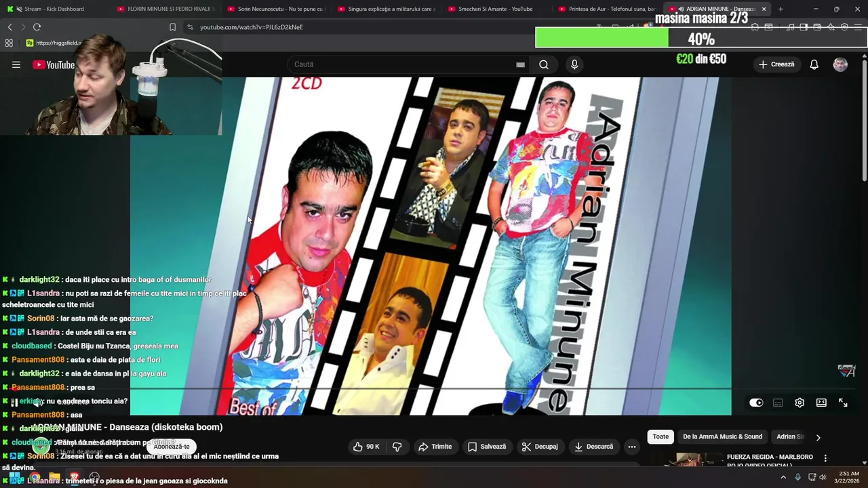Open the YouTube hamburger guide menu
868x488 pixels.
tap(16, 64)
